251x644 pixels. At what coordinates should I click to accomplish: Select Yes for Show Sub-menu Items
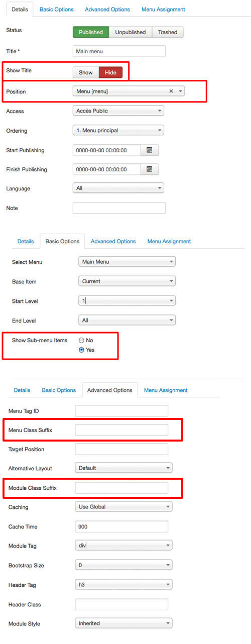(x=81, y=350)
